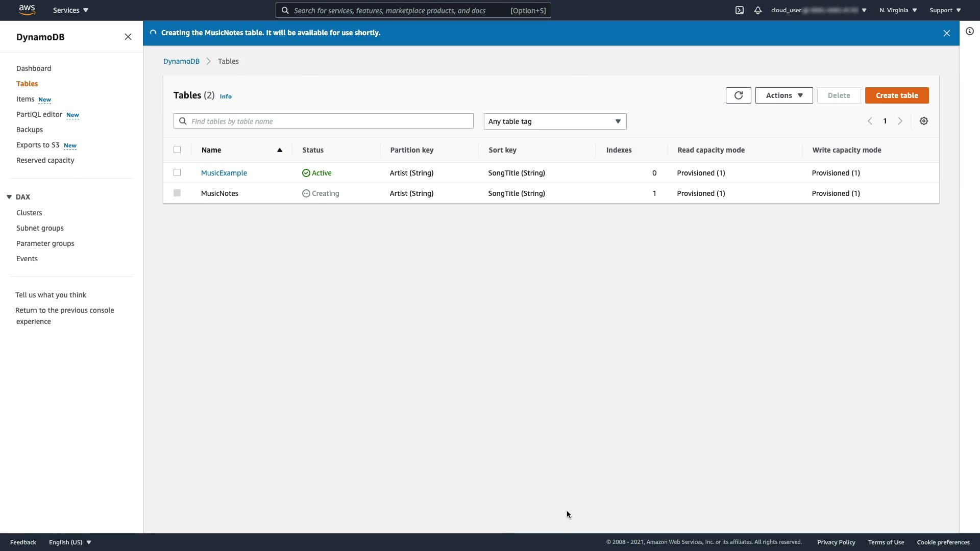Open PartiQL editor in sidebar
The height and width of the screenshot is (551, 980).
[39, 114]
